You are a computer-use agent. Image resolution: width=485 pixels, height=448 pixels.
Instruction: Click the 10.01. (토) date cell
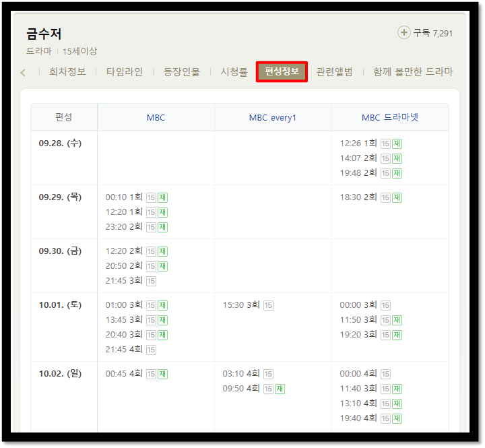click(x=60, y=305)
